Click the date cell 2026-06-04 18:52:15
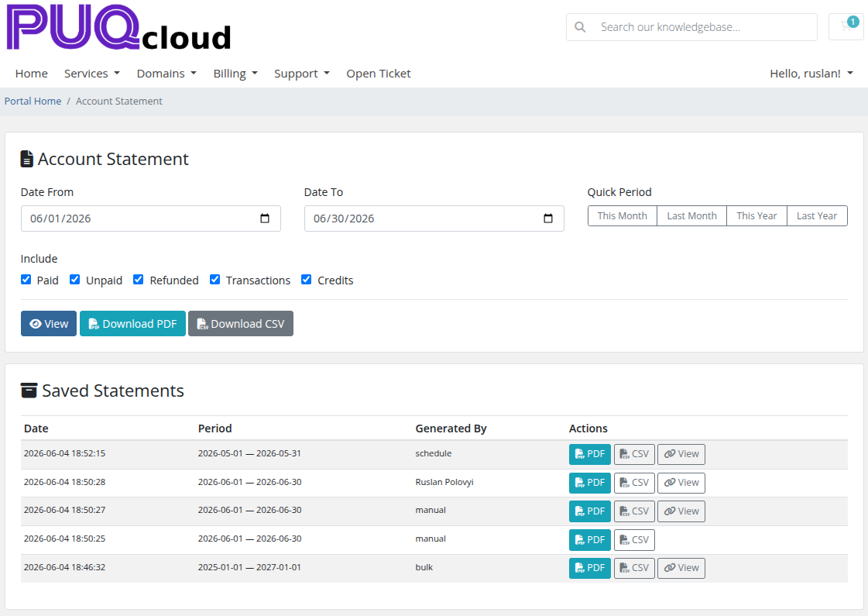Viewport: 868px width, 616px height. 65,453
